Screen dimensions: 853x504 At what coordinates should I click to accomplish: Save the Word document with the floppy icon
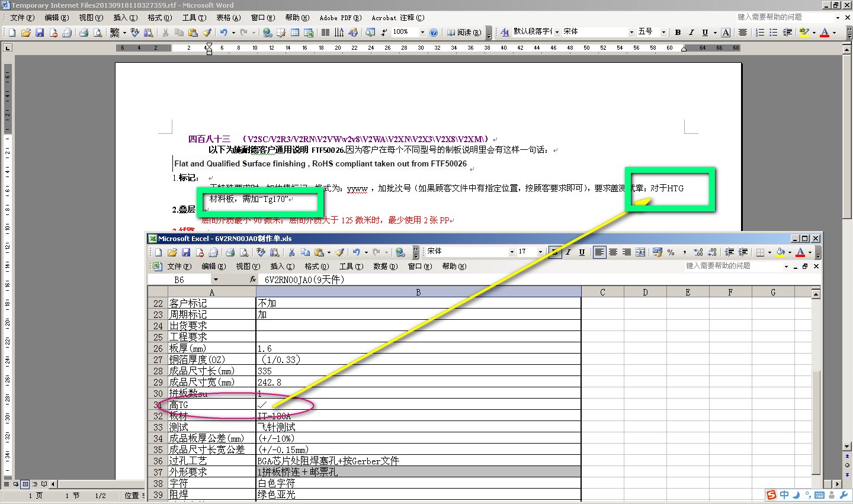pos(40,33)
